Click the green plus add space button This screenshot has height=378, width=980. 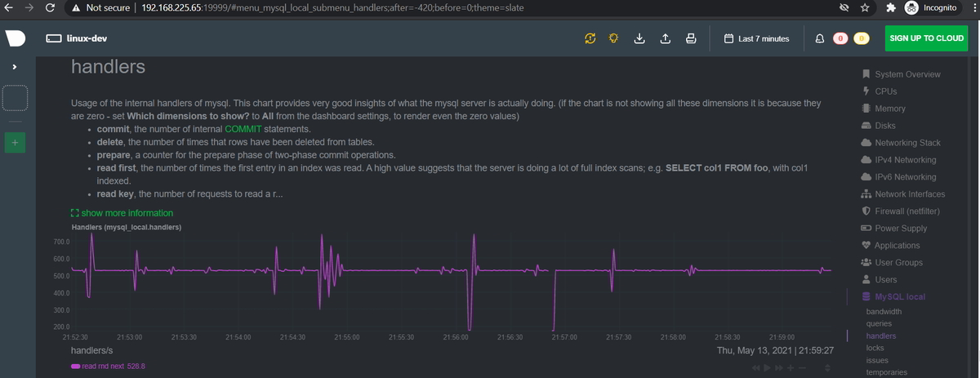[x=16, y=143]
